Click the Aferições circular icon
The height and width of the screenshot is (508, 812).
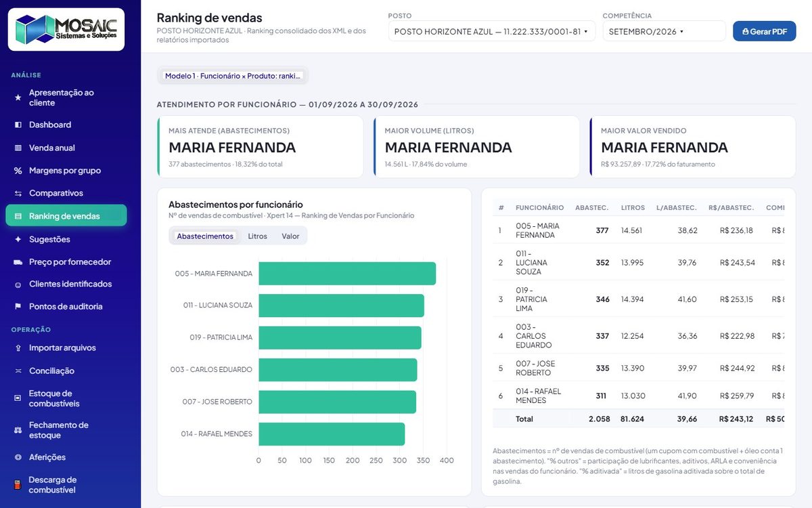tap(18, 457)
